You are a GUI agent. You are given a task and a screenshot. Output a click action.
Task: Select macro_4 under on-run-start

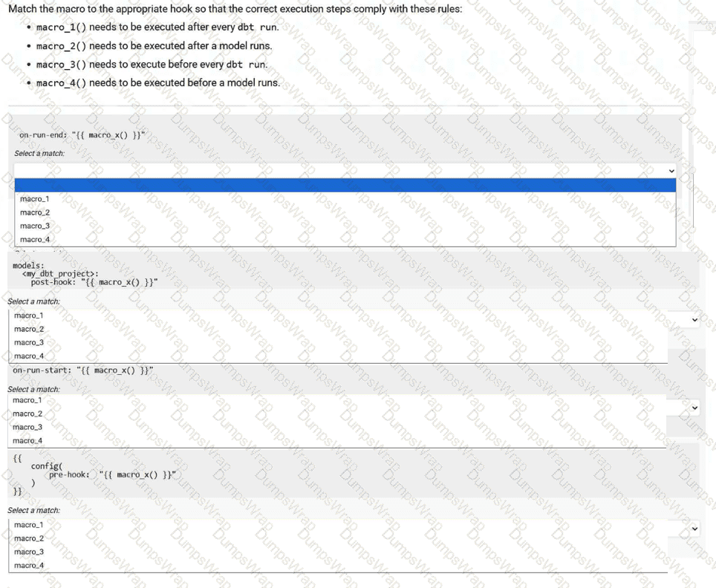click(27, 440)
